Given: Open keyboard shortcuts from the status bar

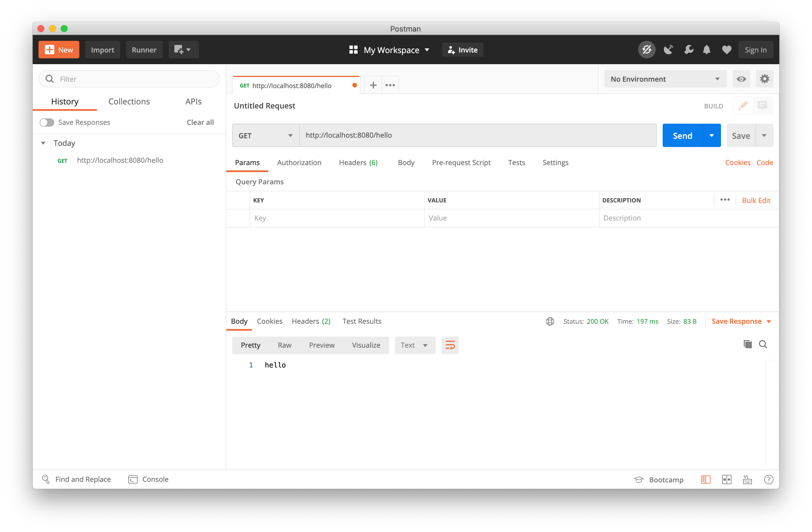Looking at the screenshot, I should pyautogui.click(x=747, y=479).
